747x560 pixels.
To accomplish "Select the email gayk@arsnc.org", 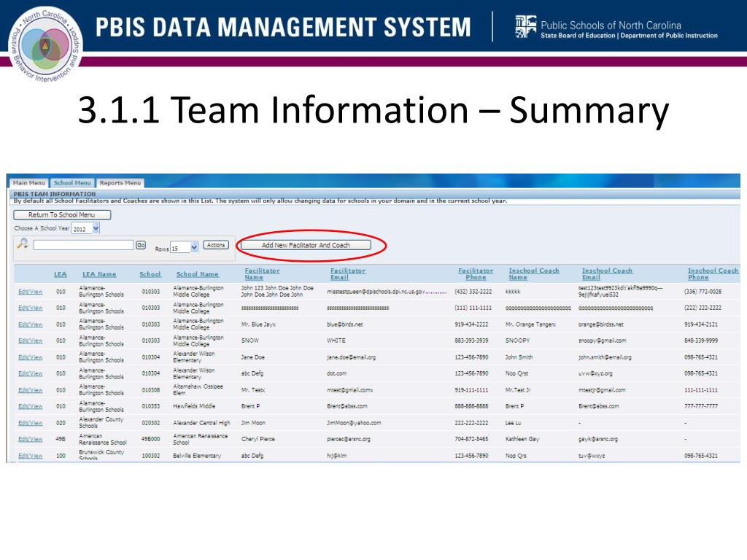I will tap(598, 439).
